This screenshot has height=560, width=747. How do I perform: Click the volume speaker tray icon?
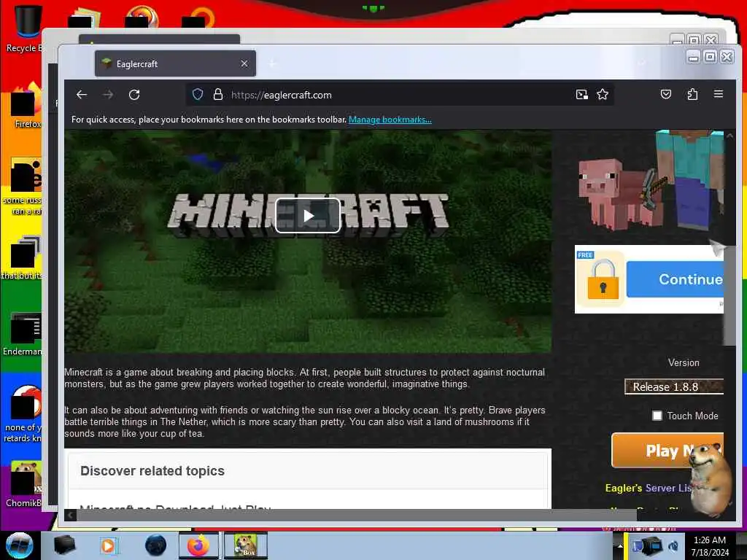(673, 546)
